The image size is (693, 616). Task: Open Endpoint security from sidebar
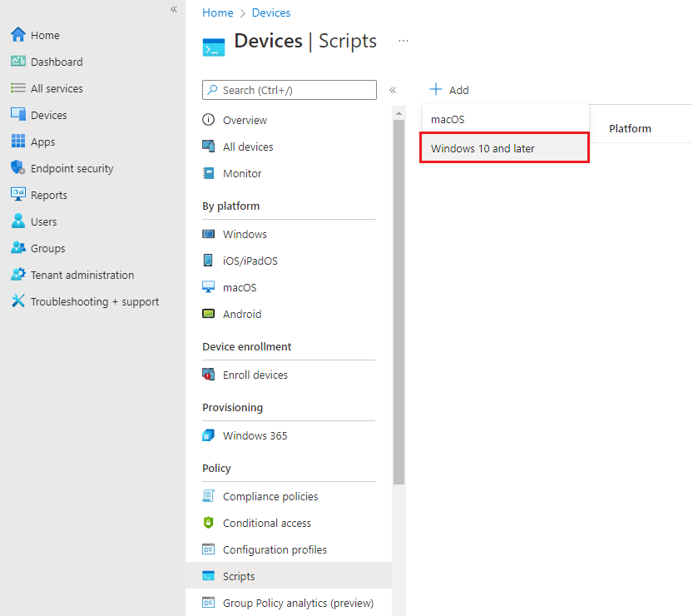[72, 168]
